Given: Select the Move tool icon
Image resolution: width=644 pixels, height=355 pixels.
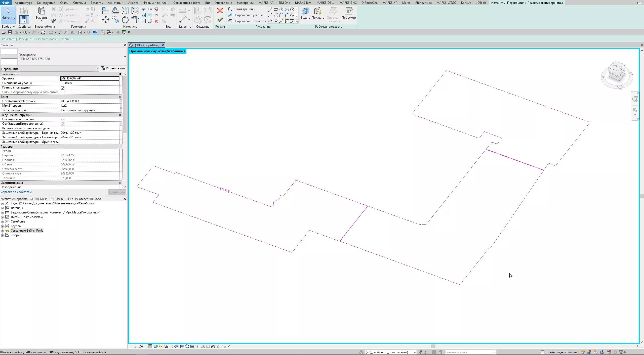Looking at the screenshot, I should 105,20.
